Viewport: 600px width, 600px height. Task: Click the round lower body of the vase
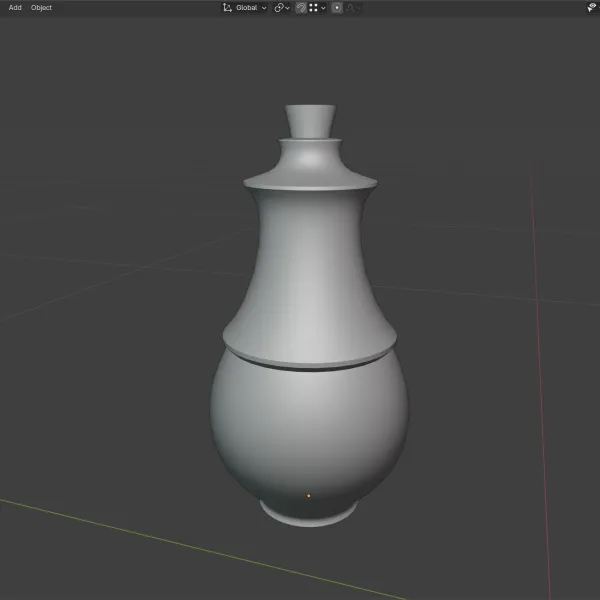pos(309,429)
